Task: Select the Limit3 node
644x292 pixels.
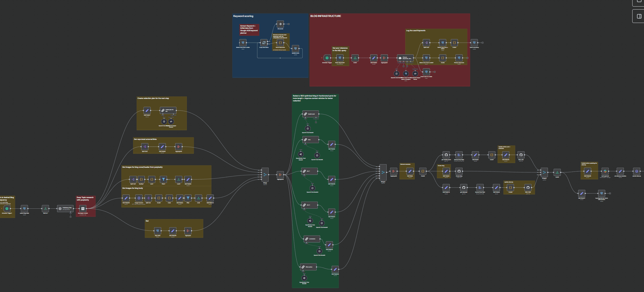Action: click(x=557, y=172)
